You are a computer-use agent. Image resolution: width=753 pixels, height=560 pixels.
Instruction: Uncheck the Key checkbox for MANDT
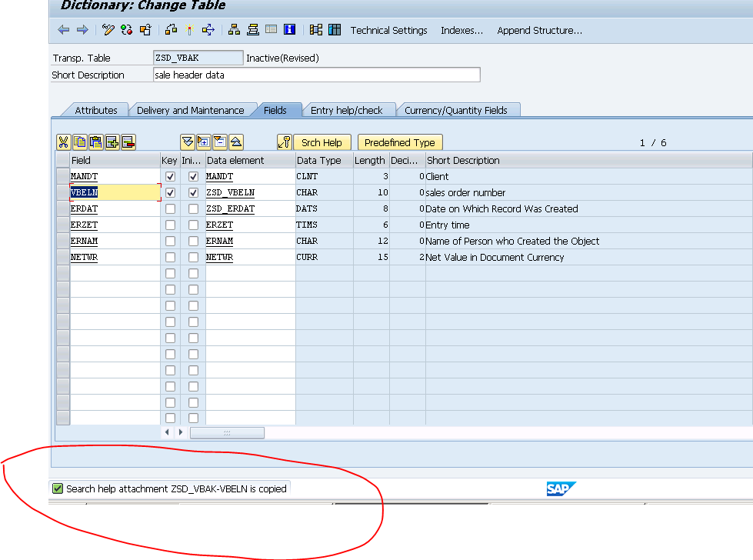170,176
